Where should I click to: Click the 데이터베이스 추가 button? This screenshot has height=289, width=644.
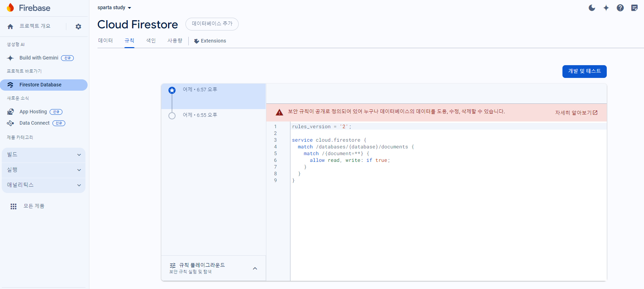click(212, 24)
